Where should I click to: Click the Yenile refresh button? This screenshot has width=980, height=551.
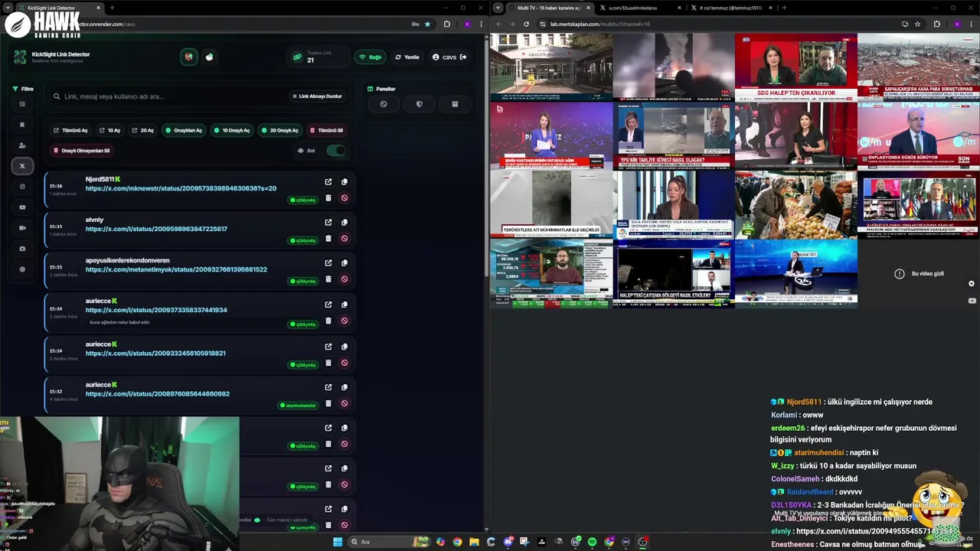tap(407, 57)
